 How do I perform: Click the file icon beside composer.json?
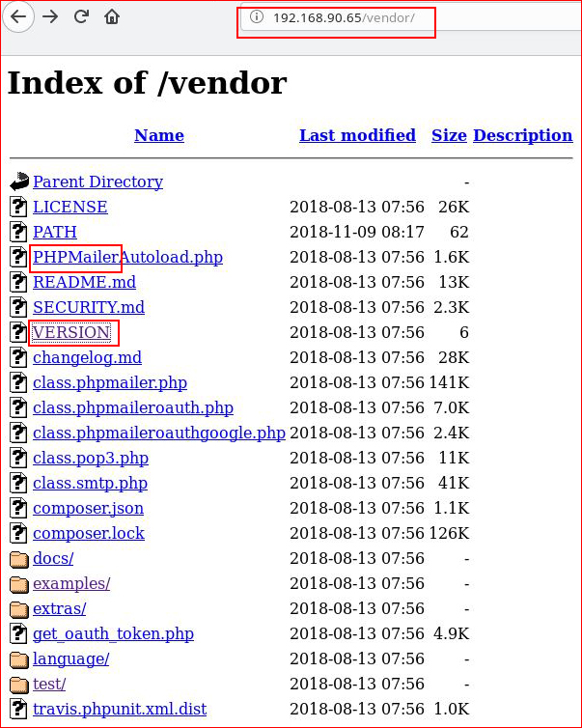click(18, 508)
